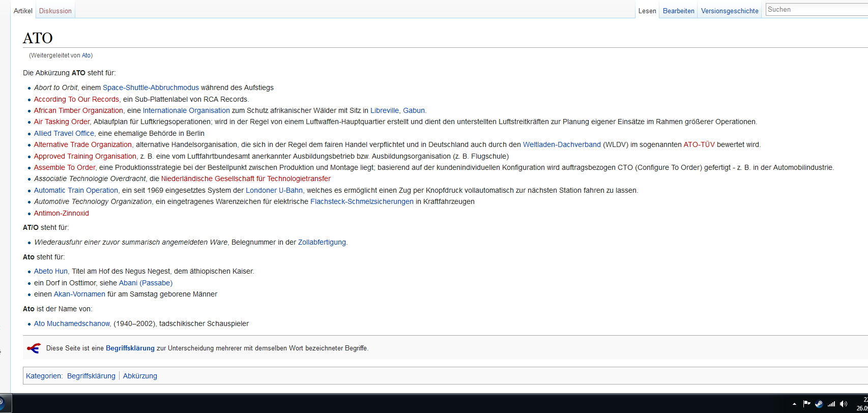Image resolution: width=868 pixels, height=413 pixels.
Task: Open the Air Tasking Order link
Action: [62, 122]
